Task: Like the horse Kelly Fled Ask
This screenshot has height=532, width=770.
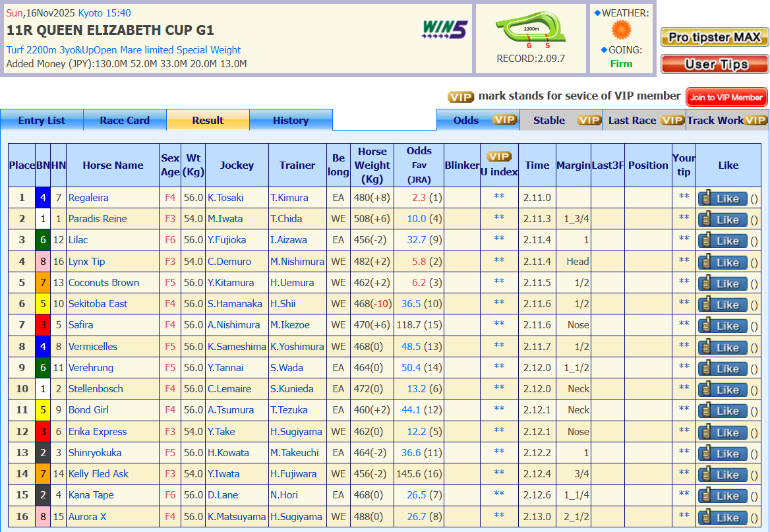Action: point(723,475)
